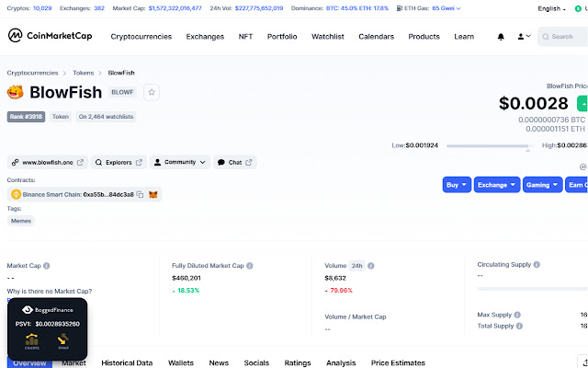Expand the Buy dropdown button

(x=457, y=185)
